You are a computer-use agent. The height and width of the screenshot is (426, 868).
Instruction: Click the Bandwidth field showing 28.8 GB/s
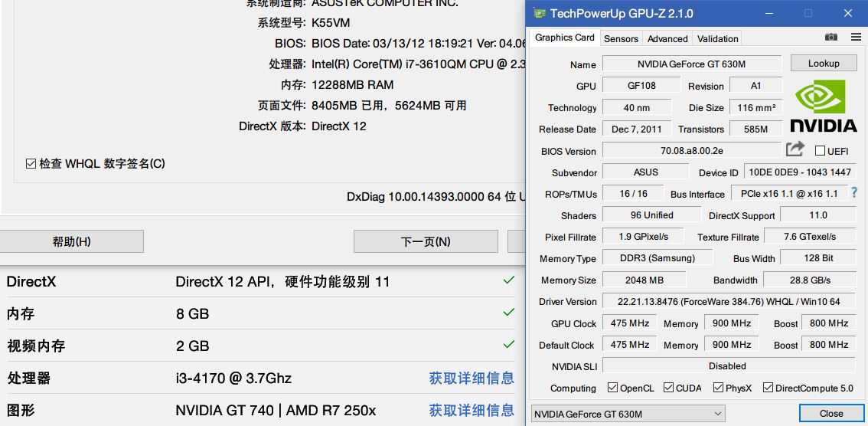[810, 280]
